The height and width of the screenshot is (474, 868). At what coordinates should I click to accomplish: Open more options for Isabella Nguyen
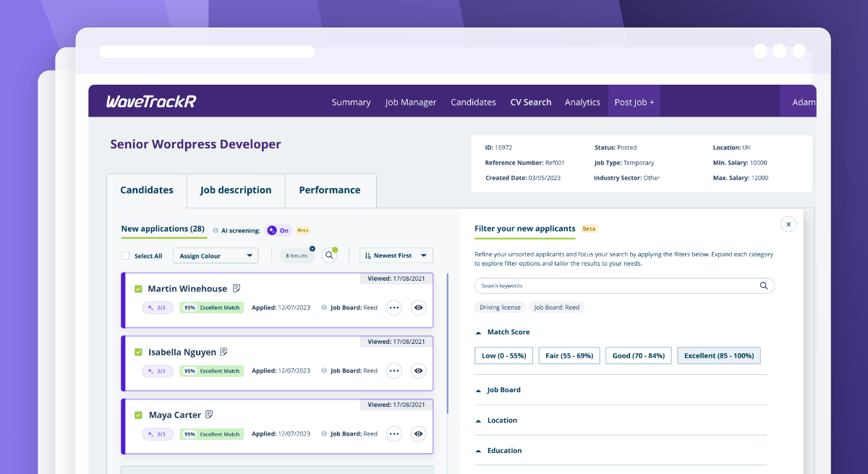coord(394,371)
